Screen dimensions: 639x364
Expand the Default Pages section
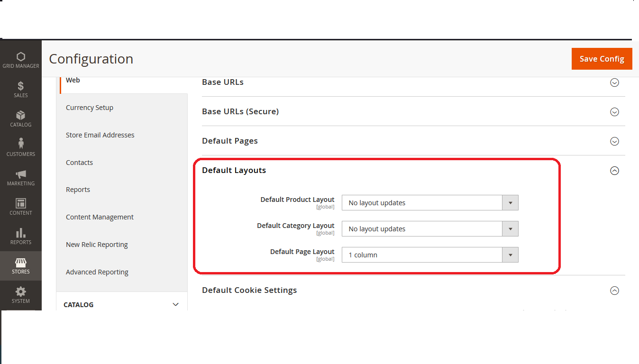click(x=614, y=141)
